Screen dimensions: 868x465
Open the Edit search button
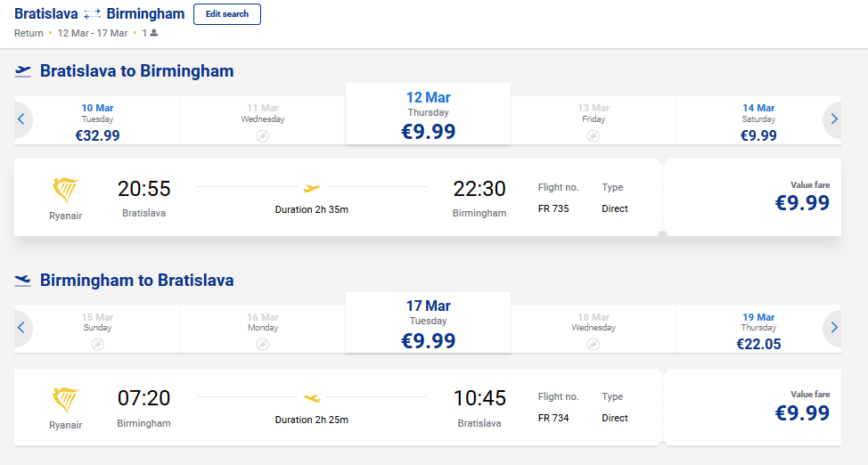coord(227,14)
